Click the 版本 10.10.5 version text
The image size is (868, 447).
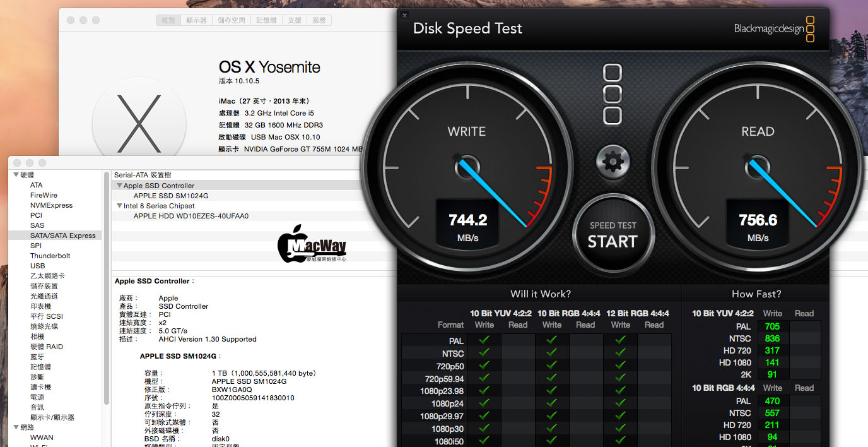(x=239, y=81)
